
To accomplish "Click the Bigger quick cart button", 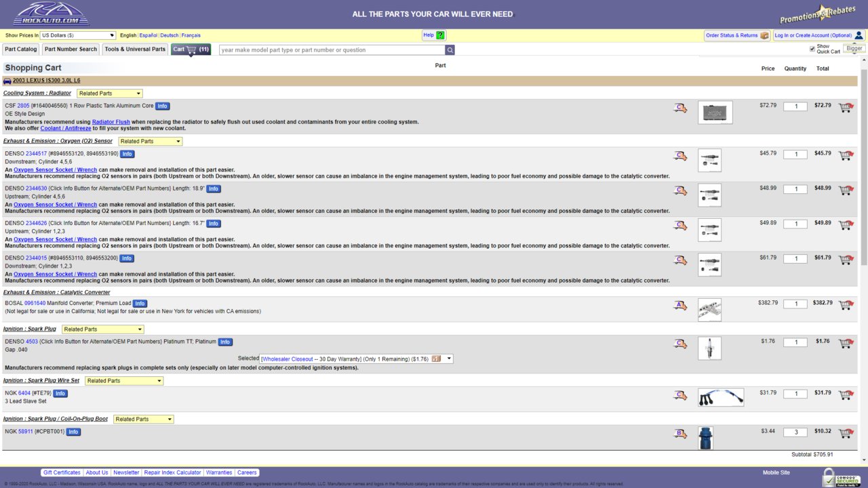I will (854, 49).
